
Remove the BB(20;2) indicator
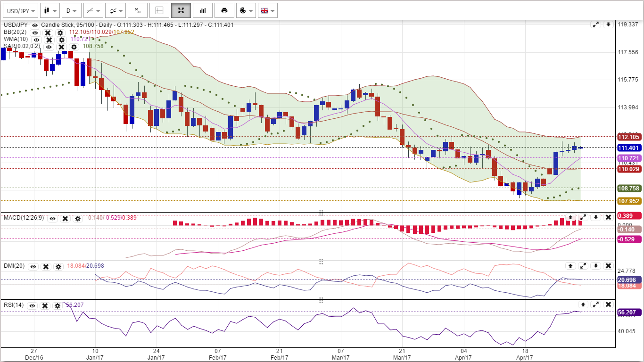(x=48, y=33)
